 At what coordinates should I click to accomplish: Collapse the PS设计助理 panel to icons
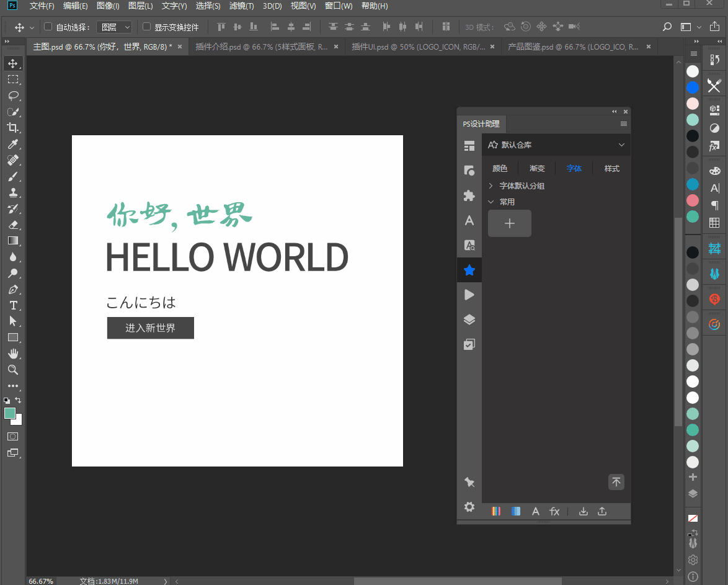coord(615,112)
